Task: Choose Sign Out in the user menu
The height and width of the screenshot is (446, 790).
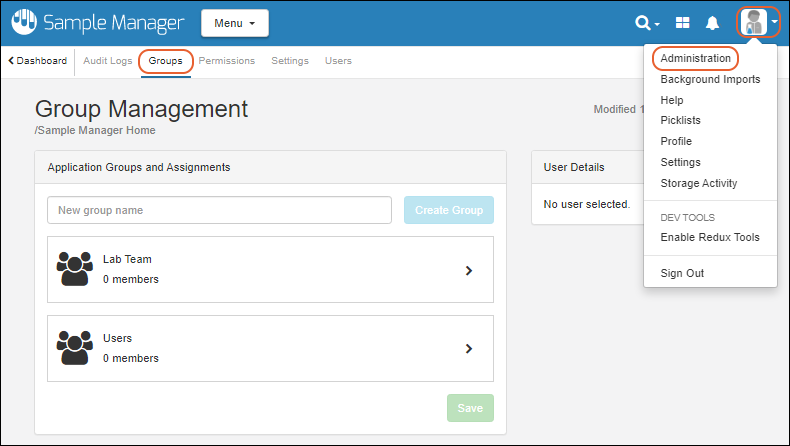Action: click(x=682, y=273)
